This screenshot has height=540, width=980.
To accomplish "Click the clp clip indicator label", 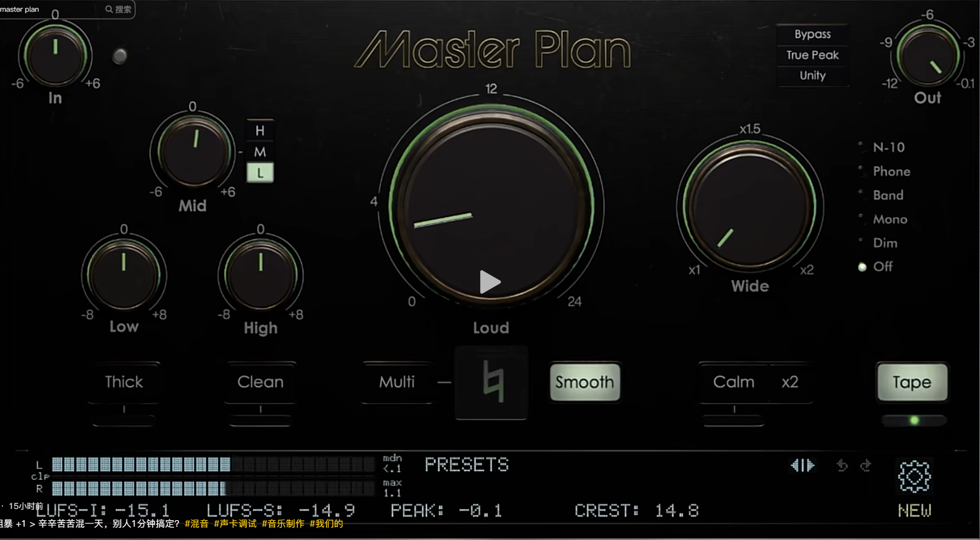I will (40, 476).
